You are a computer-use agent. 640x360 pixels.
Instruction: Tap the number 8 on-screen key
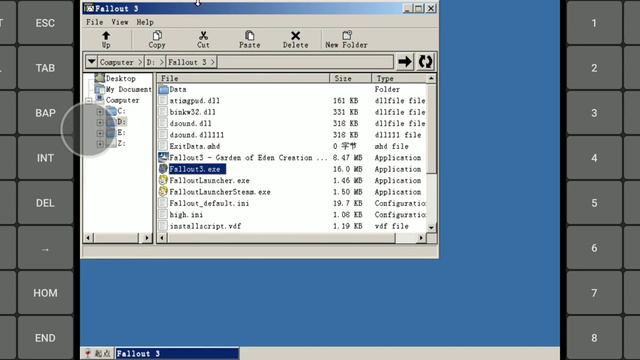[x=594, y=338]
